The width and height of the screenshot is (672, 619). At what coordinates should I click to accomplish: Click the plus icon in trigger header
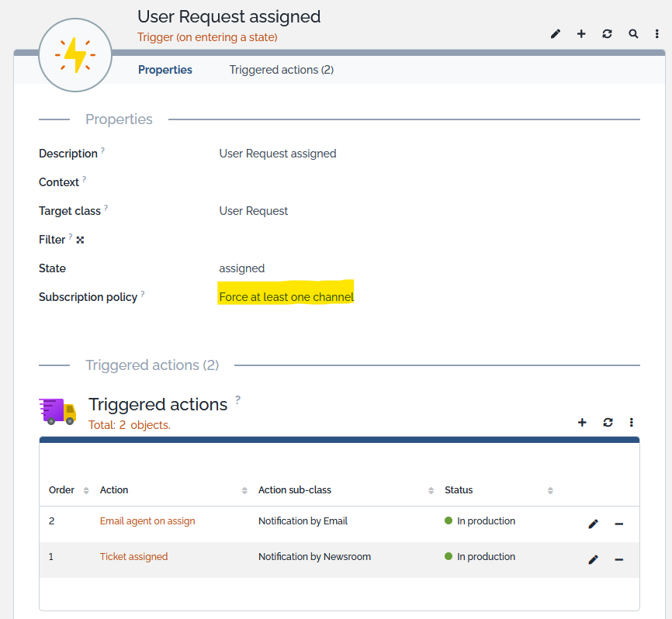(581, 34)
